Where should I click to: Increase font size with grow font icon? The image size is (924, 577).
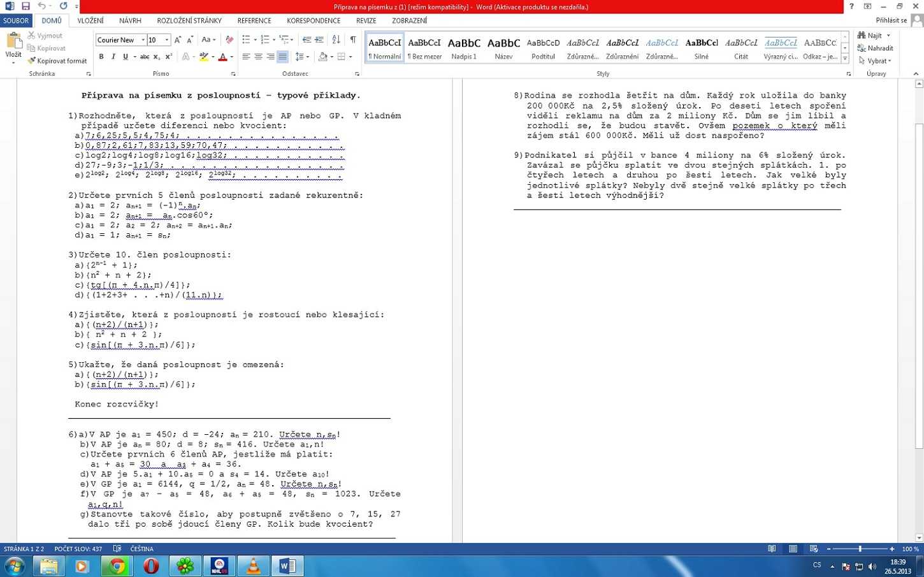tap(178, 40)
